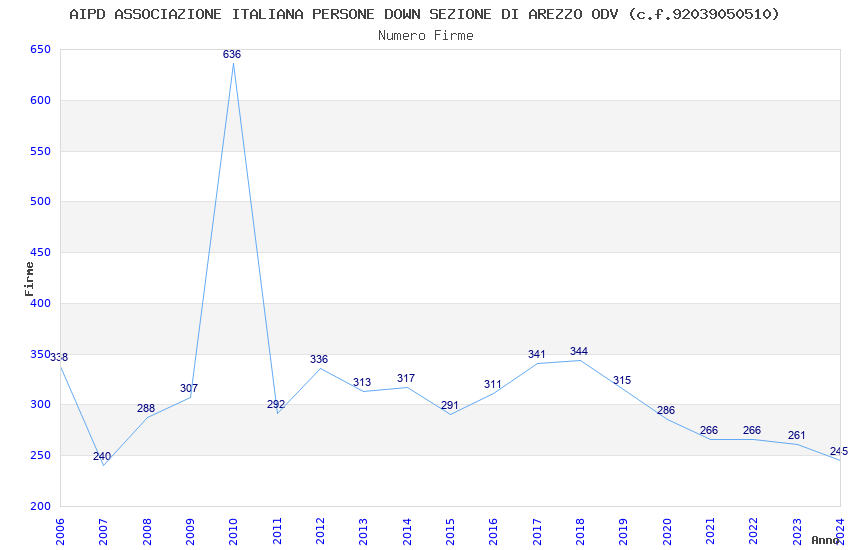This screenshot has height=550, width=850.
Task: Click data label 336 for 2012
Action: (x=319, y=359)
